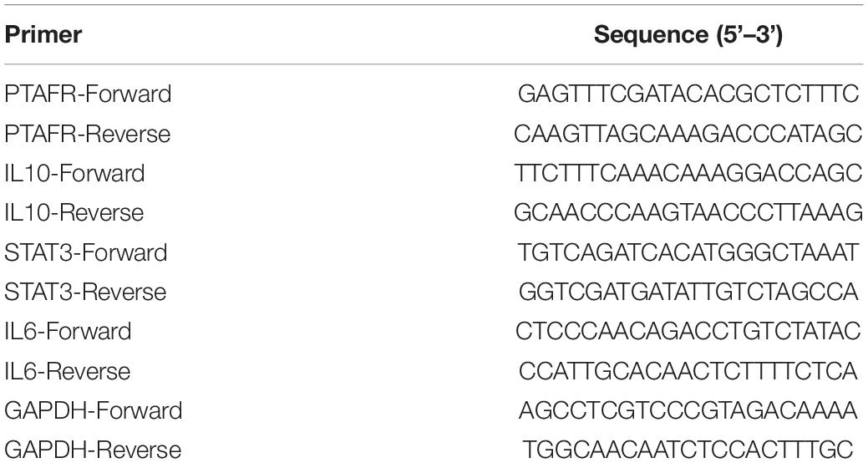Click the Primer column header
This screenshot has width=868, height=463.
coord(43,35)
